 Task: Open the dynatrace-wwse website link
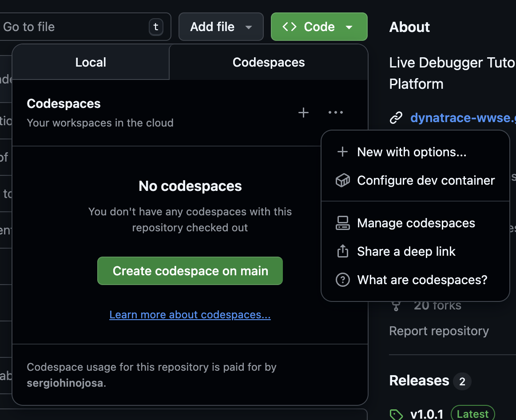(x=463, y=118)
